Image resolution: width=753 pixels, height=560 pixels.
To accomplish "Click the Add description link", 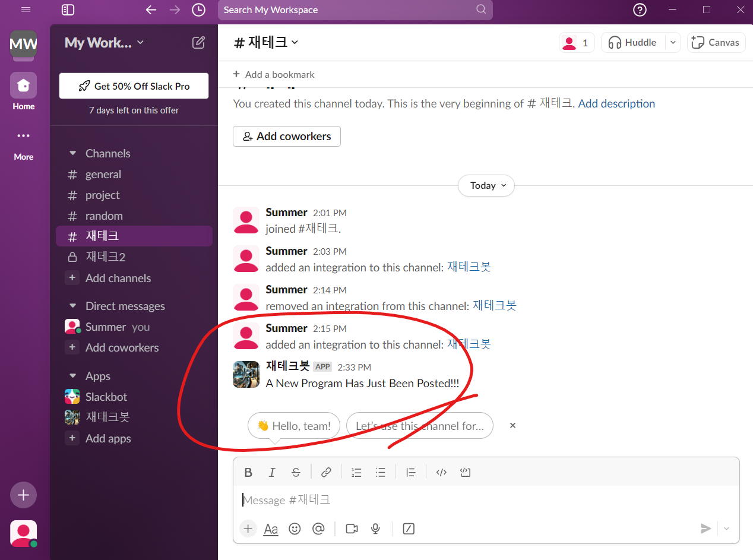I will point(616,103).
